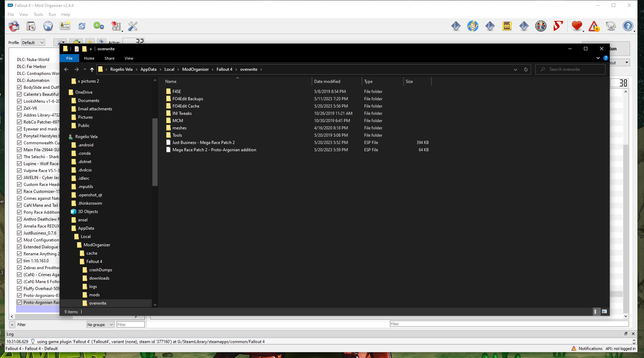
Task: Refresh the overwrite folder address bar
Action: [x=526, y=69]
